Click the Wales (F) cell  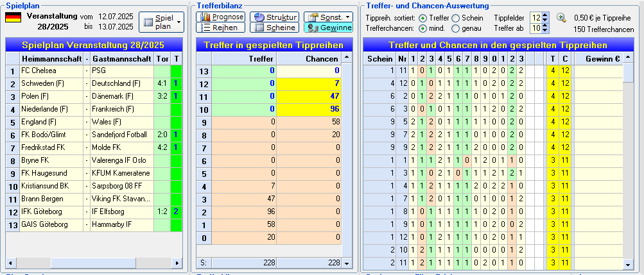(122, 122)
